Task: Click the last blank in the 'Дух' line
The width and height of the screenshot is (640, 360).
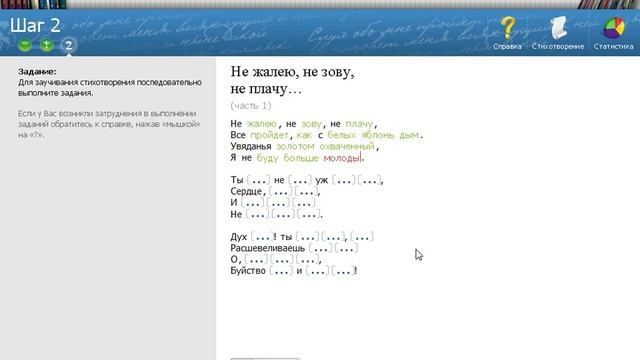Action: (362, 237)
